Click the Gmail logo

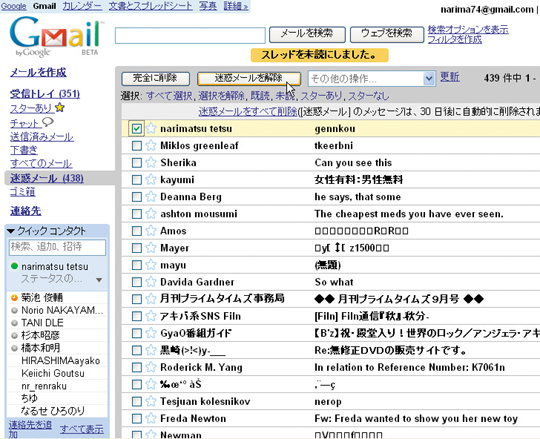click(56, 36)
